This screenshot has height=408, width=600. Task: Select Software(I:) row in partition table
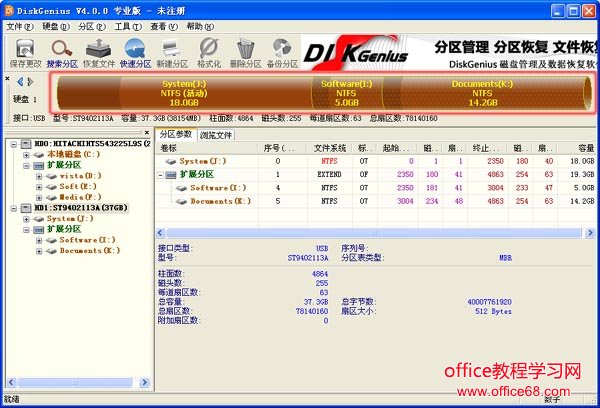click(377, 188)
